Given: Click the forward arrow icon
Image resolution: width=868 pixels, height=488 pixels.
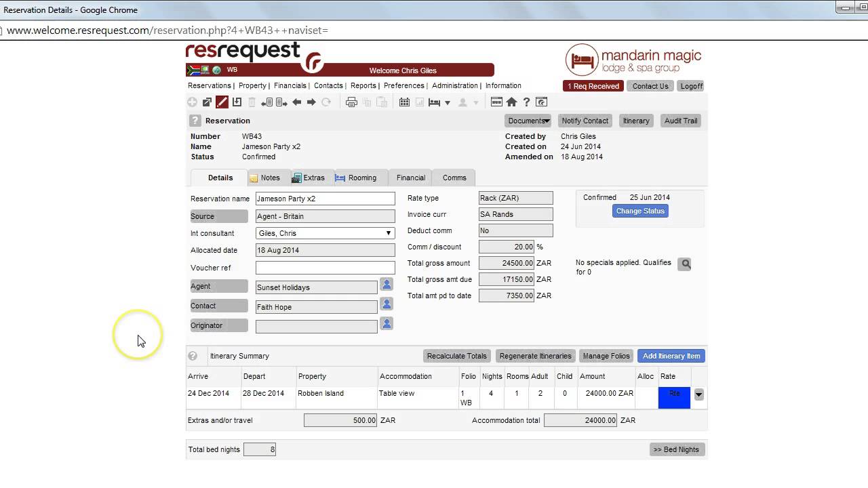Looking at the screenshot, I should click(x=311, y=102).
